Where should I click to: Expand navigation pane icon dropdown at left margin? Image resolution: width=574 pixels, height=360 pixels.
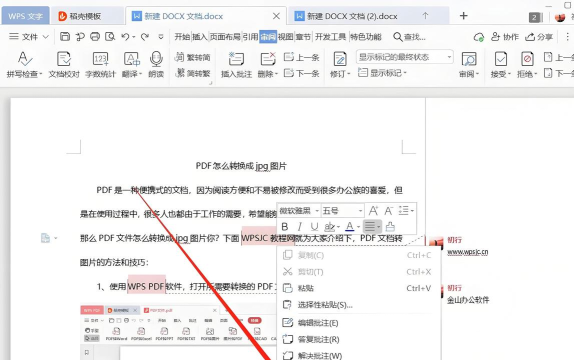tap(56, 238)
